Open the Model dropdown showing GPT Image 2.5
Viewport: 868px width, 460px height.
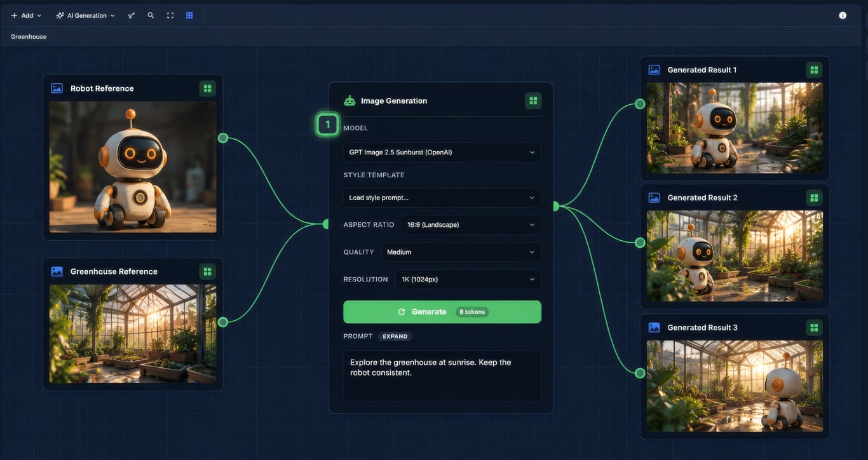pos(442,152)
